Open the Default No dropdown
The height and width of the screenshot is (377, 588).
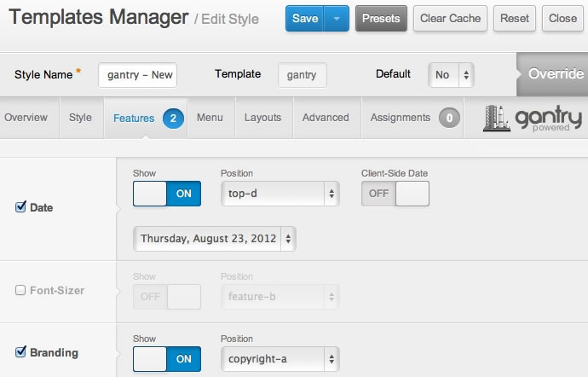tap(451, 75)
